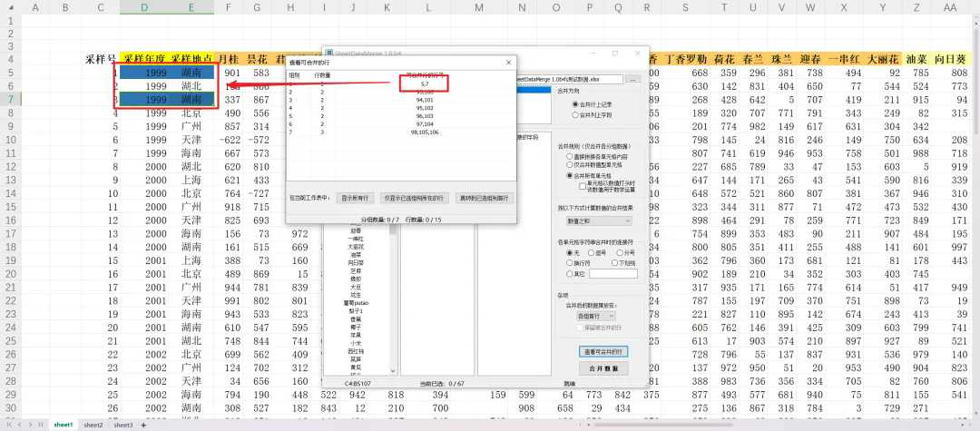This screenshot has width=980, height=431.
Task: Open the 数值之和 calculation dropdown
Action: (597, 220)
